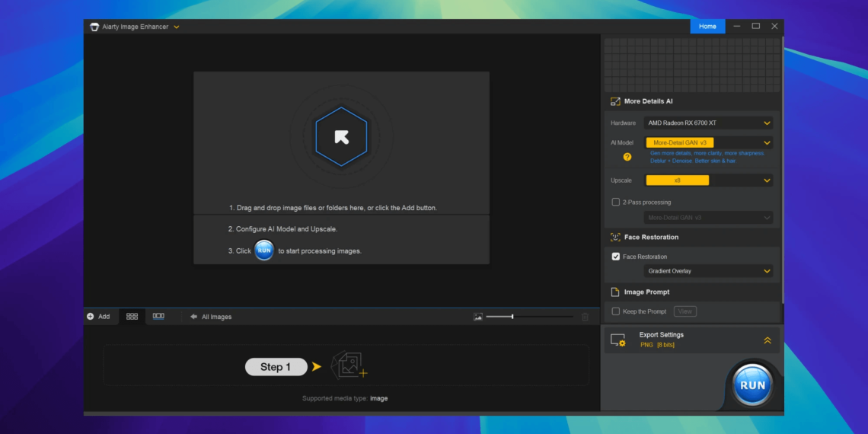Click the trash delete icon
868x434 pixels.
point(585,317)
